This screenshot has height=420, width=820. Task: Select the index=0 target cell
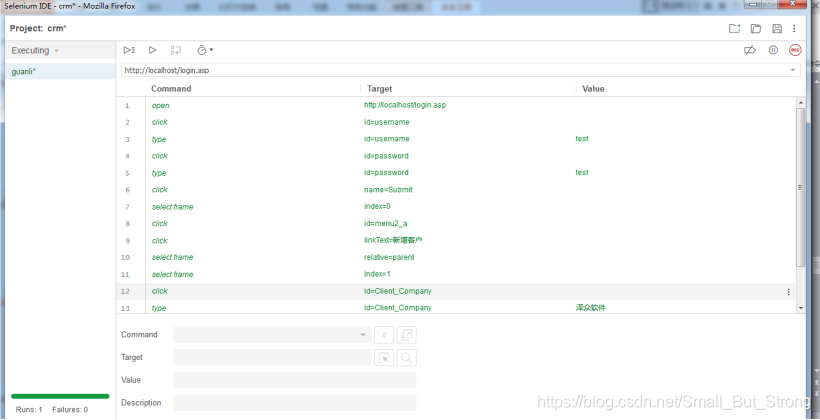click(377, 207)
